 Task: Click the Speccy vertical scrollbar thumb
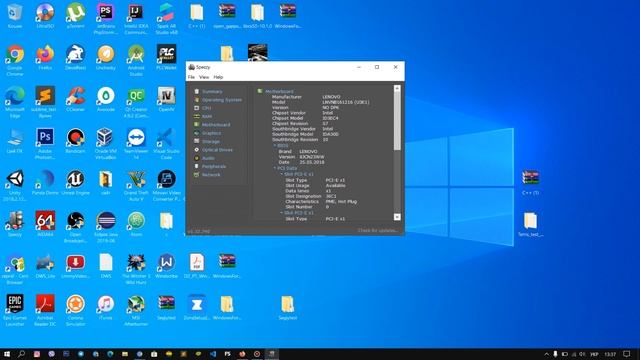(397, 121)
